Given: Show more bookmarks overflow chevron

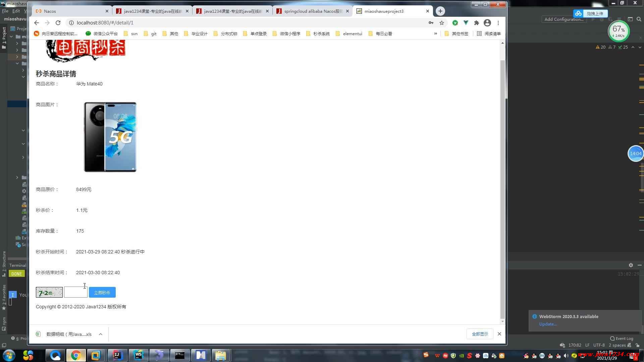Looking at the screenshot, I should tap(435, 34).
